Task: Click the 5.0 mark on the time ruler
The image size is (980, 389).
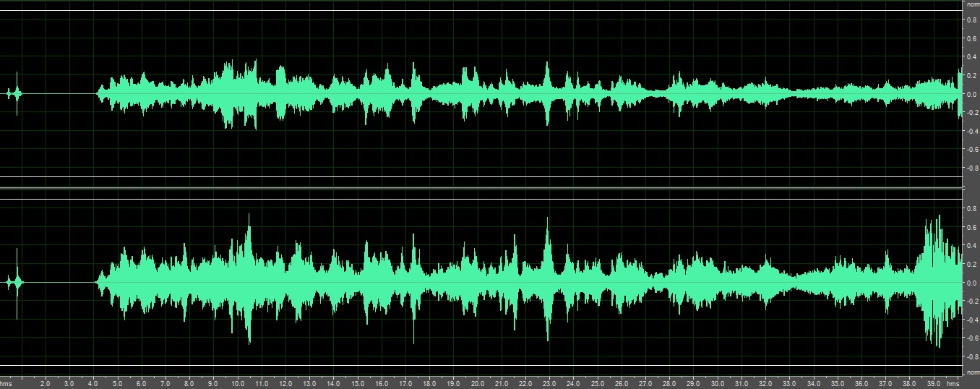Action: pos(116,384)
